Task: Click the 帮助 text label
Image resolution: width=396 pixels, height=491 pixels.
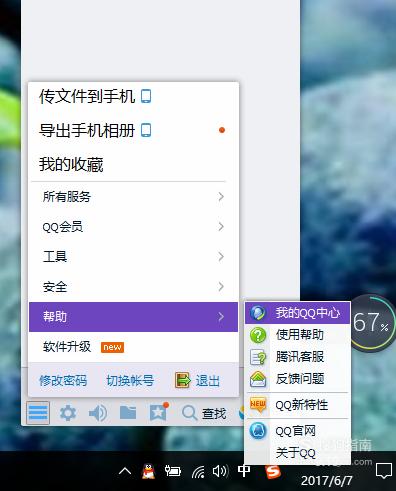Action: (x=55, y=316)
